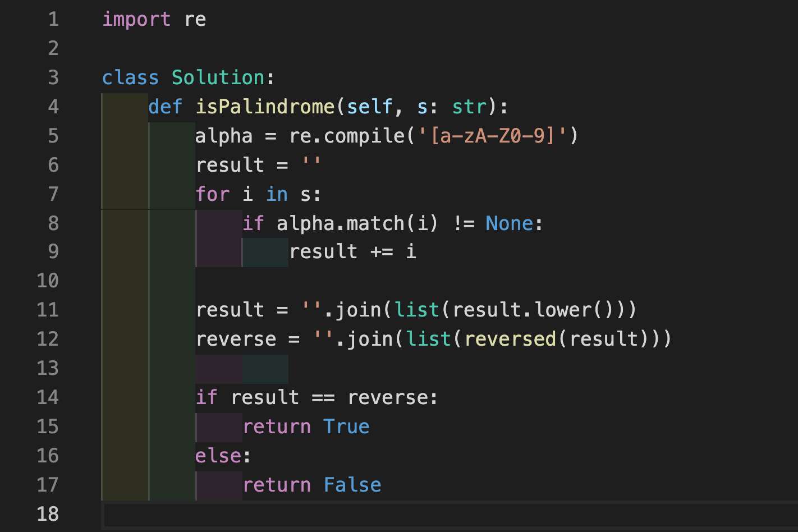This screenshot has width=798, height=532.
Task: Click line number 18 in the gutter
Action: [48, 514]
